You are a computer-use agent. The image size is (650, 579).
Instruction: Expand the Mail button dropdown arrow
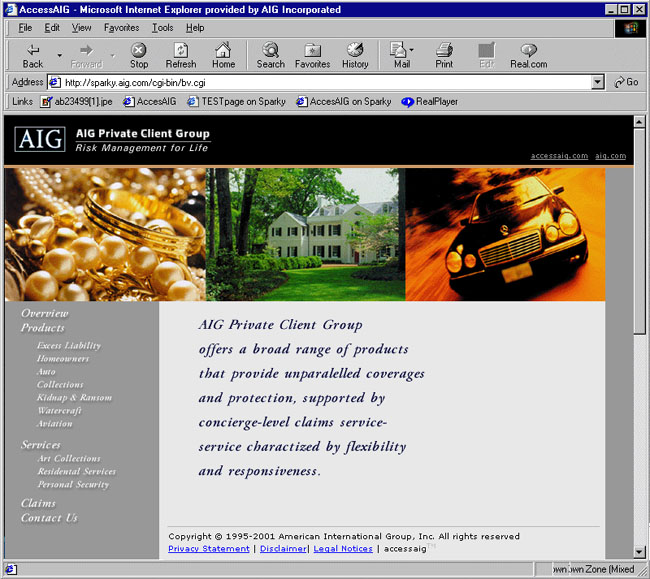412,50
